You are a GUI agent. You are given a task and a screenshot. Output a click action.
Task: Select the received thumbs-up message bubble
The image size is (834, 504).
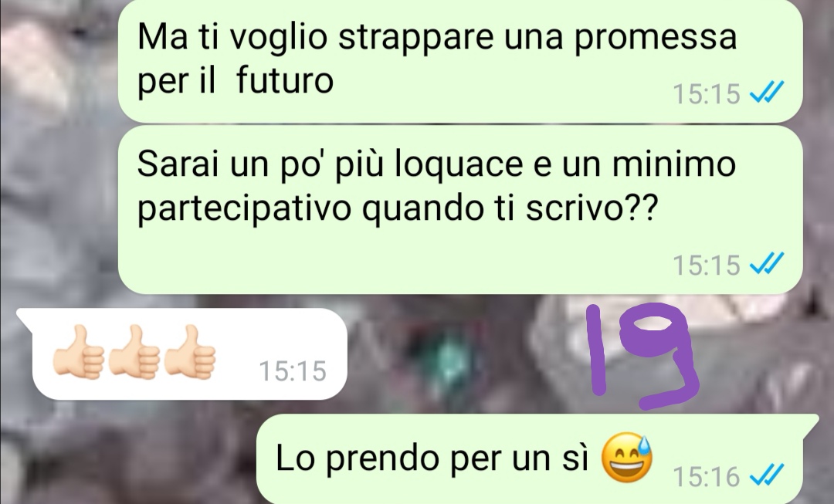click(182, 353)
